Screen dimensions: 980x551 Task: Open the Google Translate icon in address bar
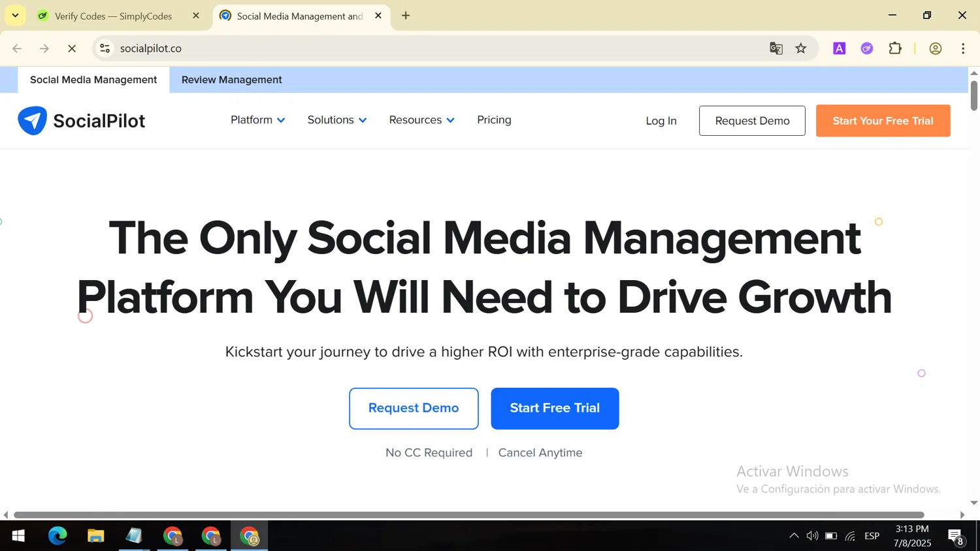(776, 48)
